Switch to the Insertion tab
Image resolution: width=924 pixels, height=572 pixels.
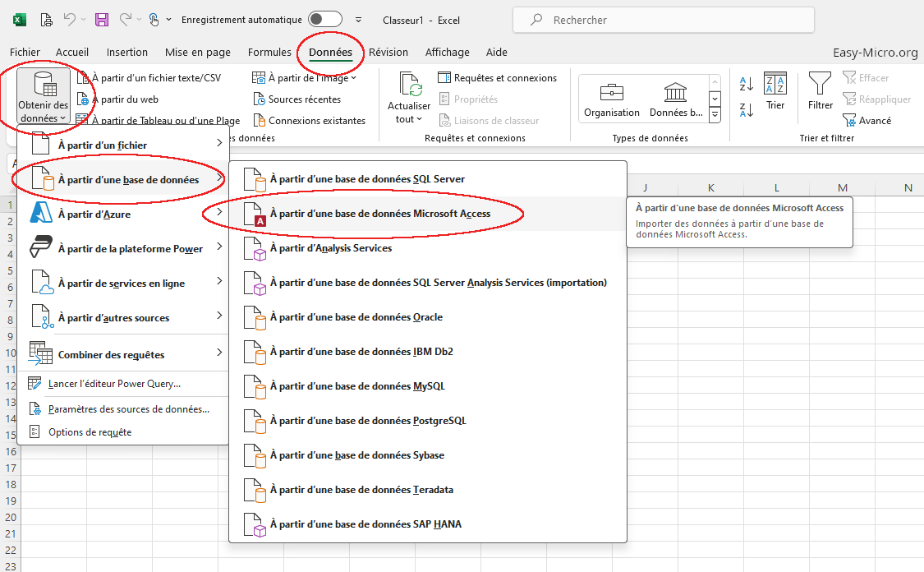(x=127, y=52)
